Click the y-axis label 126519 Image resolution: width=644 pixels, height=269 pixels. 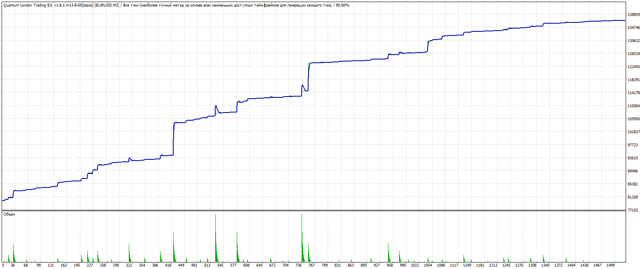(x=634, y=54)
